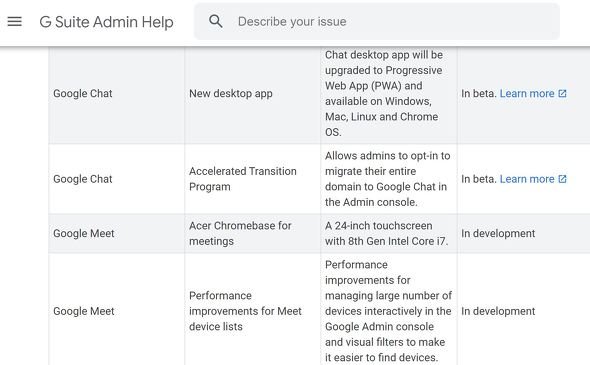Click the external link icon in Accelerated Transition Program row

(x=562, y=179)
